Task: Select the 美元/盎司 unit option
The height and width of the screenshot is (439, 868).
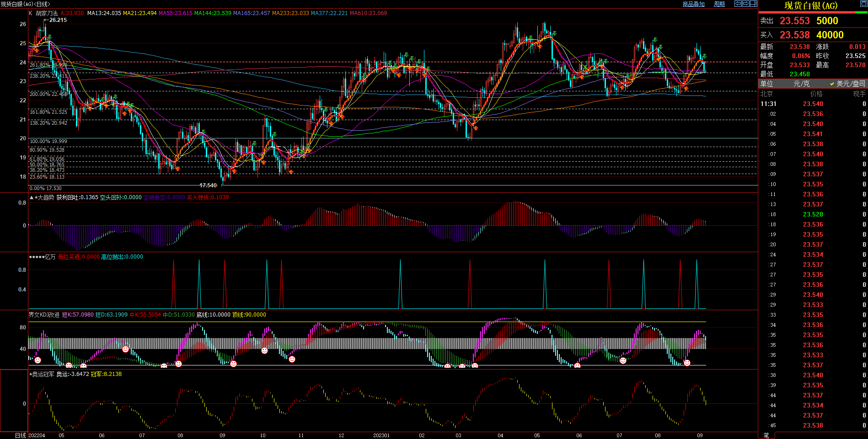Action: [850, 84]
